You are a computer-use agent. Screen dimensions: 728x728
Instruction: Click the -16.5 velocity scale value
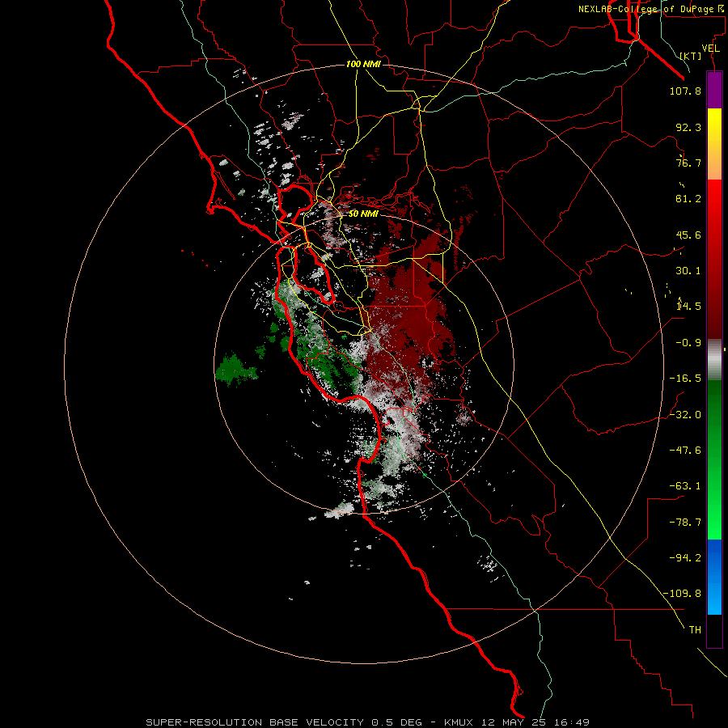pos(685,379)
